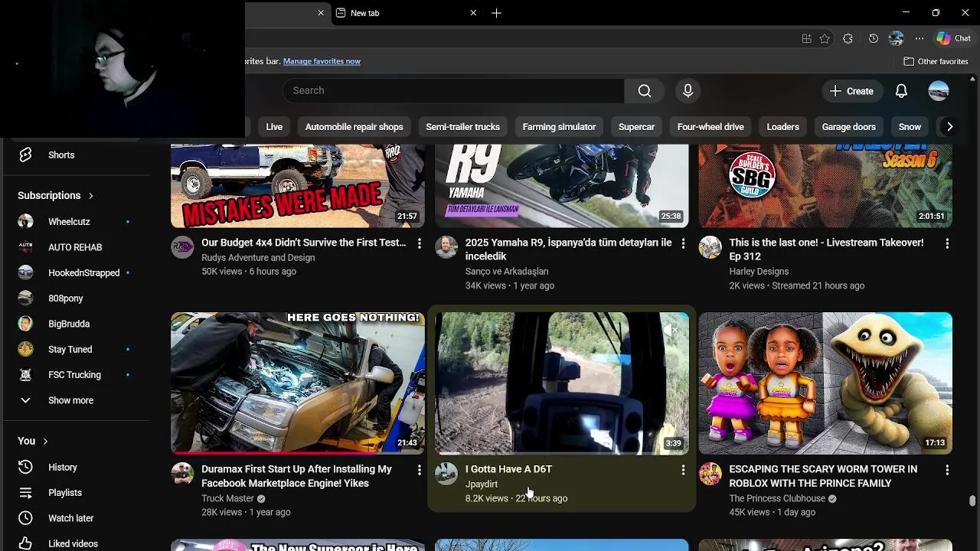Open Other favorites folder
This screenshot has width=980, height=551.
pyautogui.click(x=936, y=61)
